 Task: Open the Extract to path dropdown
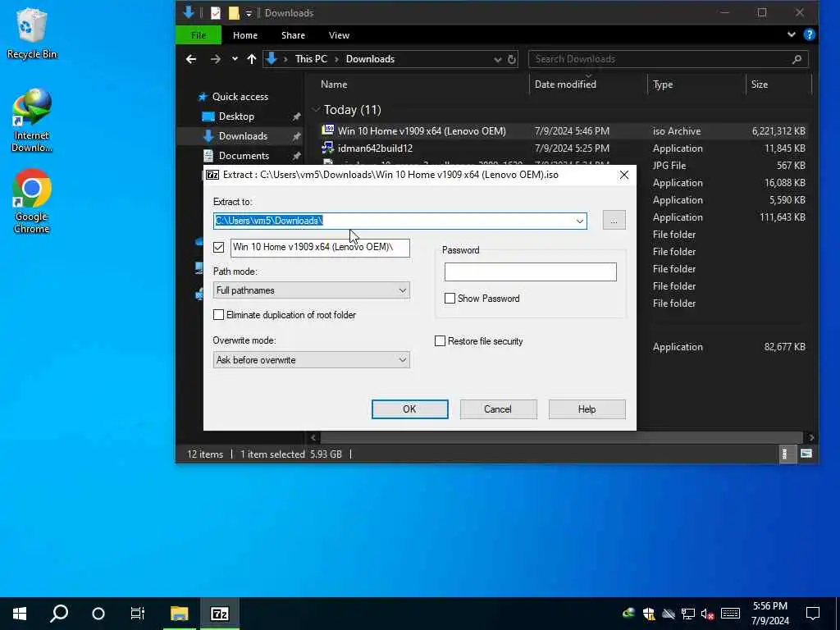[580, 221]
